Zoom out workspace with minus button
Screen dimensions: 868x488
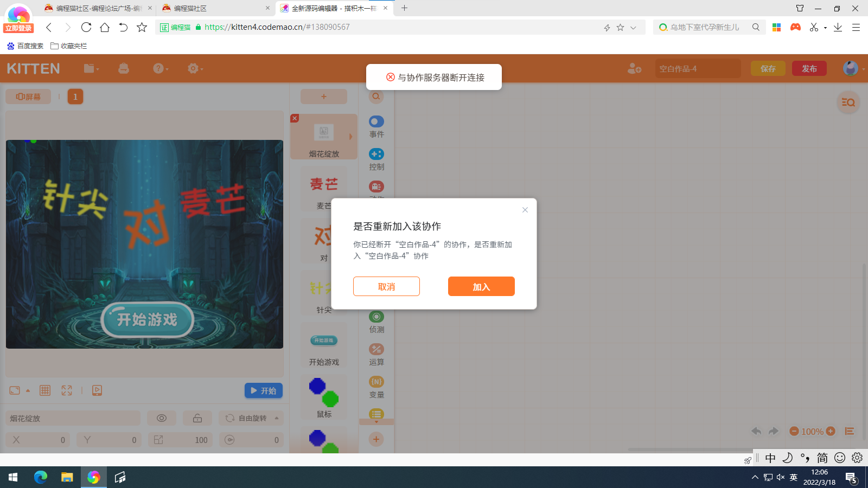[794, 431]
